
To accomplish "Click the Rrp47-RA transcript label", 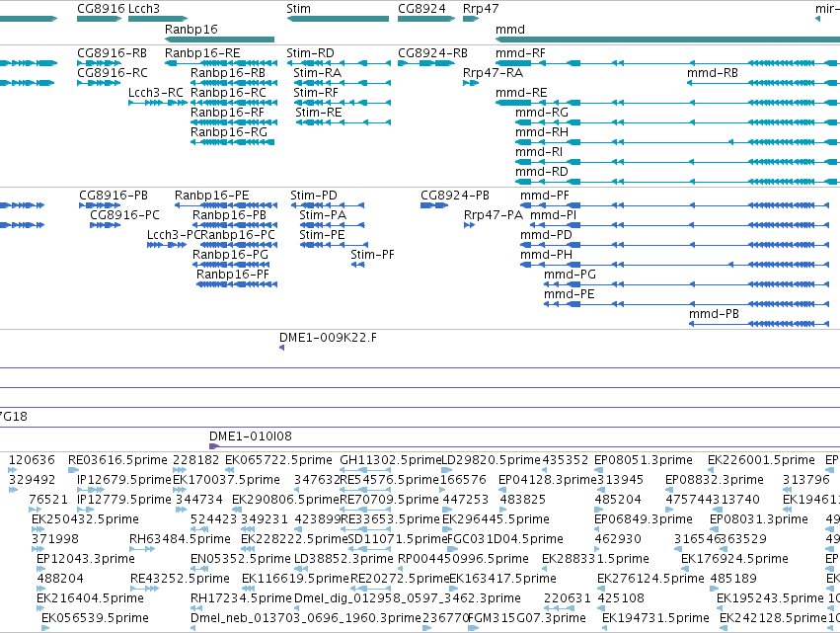I will (493, 73).
